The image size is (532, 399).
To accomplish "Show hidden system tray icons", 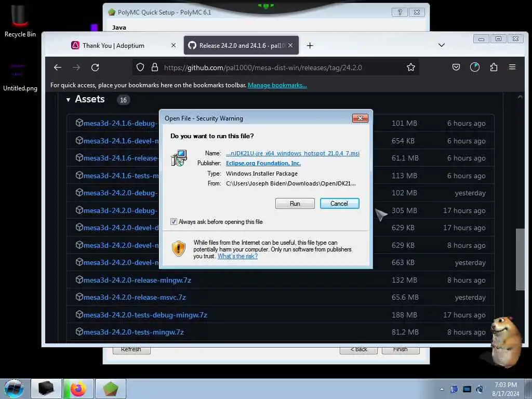I will pos(442,390).
